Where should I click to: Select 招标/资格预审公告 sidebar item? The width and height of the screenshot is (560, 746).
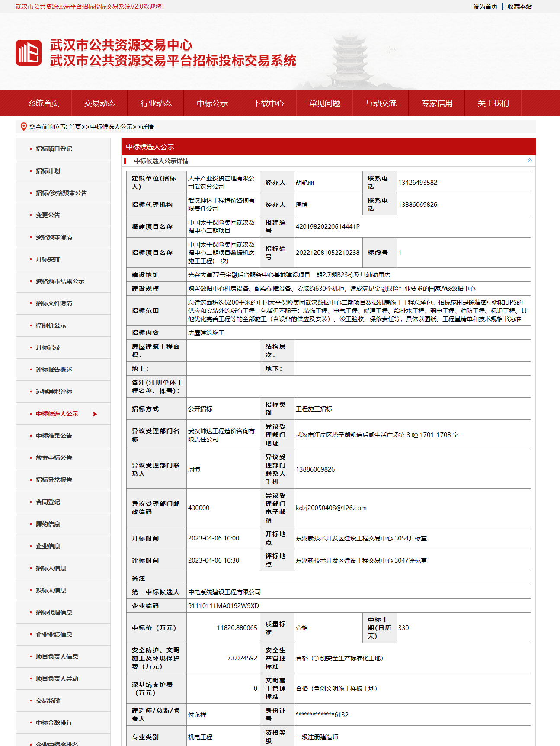click(61, 193)
